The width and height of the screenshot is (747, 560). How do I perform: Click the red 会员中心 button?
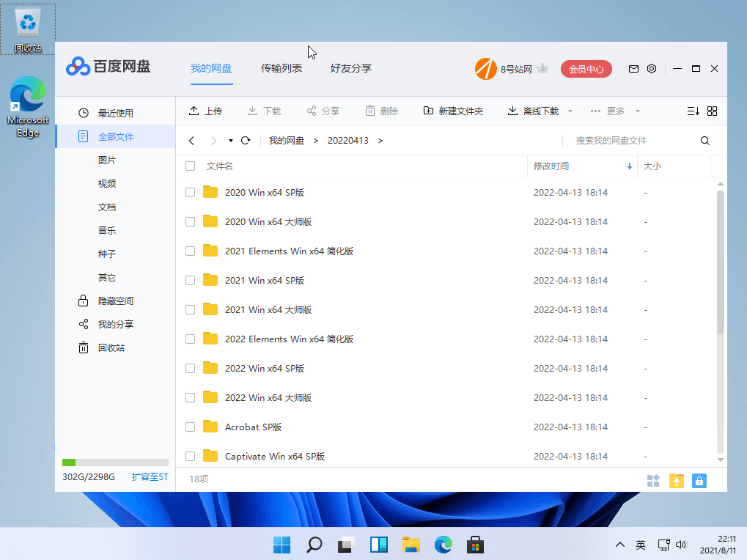pyautogui.click(x=586, y=69)
